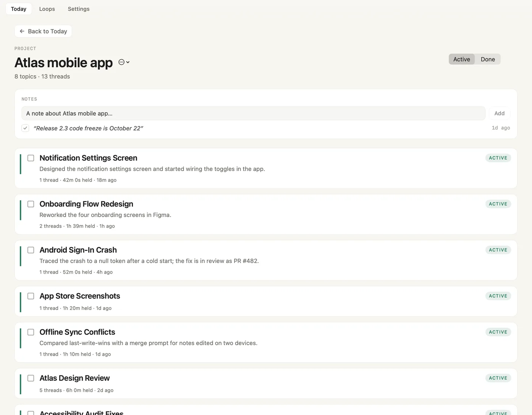Click ACTIVE badge on Offline Sync Conflicts
532x415 pixels.
coord(498,332)
